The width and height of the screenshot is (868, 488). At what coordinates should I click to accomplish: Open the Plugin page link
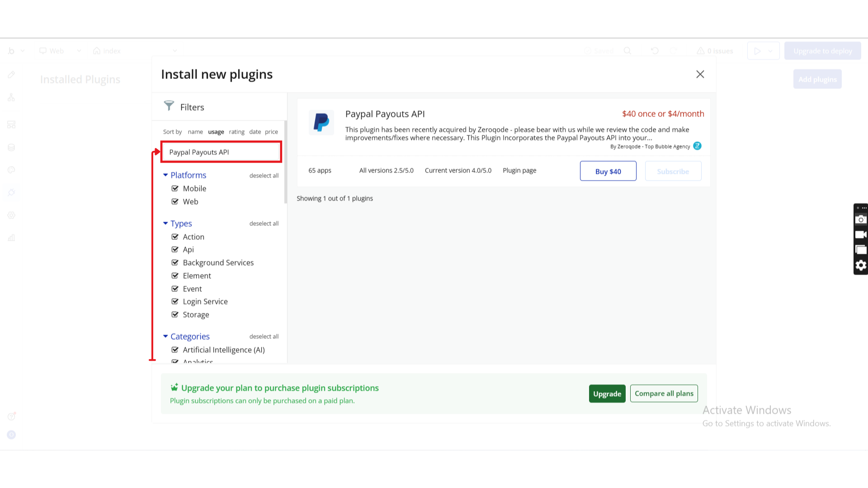pos(519,170)
